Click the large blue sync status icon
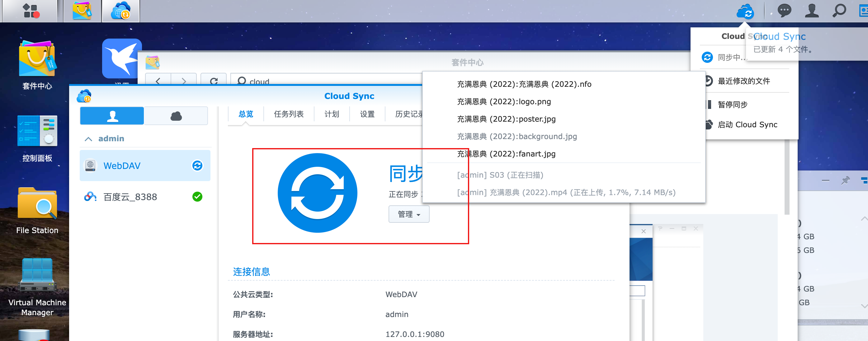This screenshot has width=868, height=341. point(318,193)
